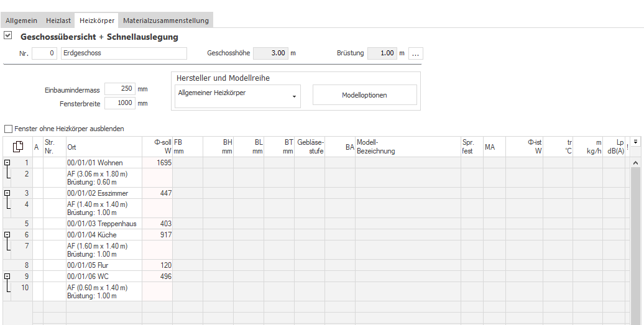Click the scroll up arrow of table

(635, 163)
